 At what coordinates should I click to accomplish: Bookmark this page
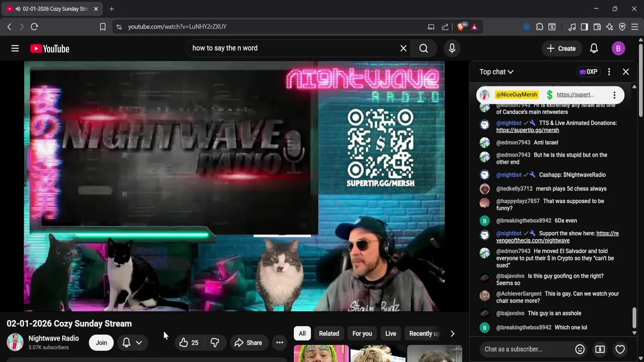pos(103,27)
